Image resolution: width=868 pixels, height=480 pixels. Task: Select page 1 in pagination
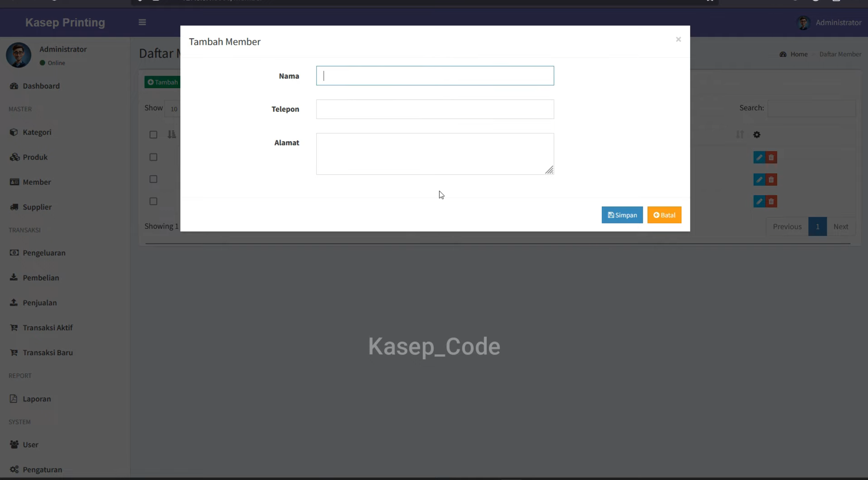tap(817, 227)
